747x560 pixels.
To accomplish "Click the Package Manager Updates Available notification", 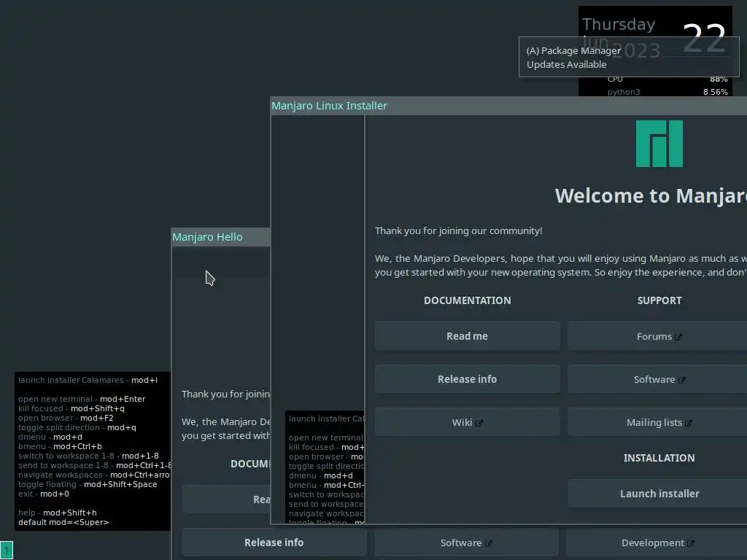I will point(629,57).
